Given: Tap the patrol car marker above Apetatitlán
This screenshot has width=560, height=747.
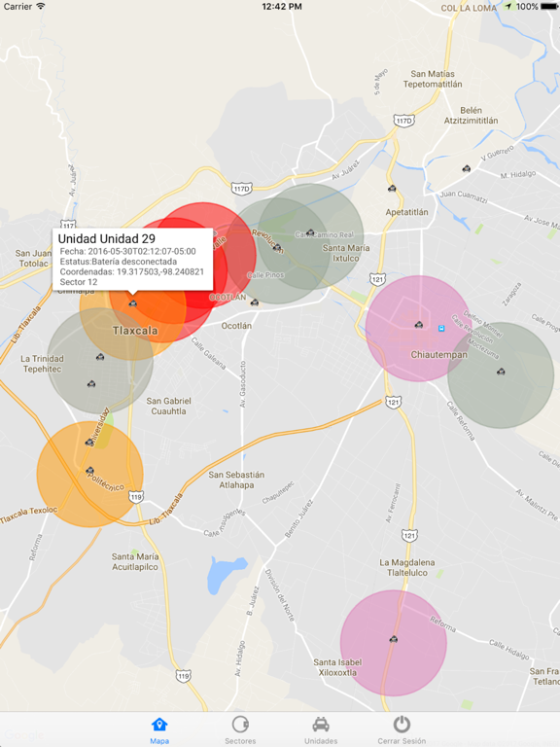Looking at the screenshot, I should 392,189.
